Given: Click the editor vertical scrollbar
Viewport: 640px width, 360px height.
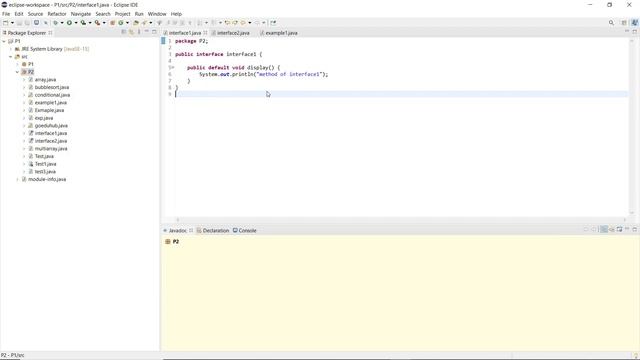Looking at the screenshot, I should (x=632, y=127).
